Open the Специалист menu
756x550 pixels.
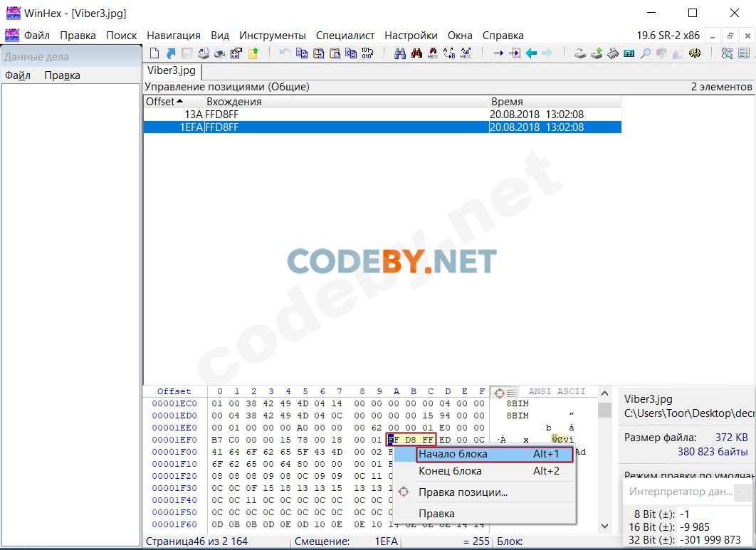click(345, 36)
